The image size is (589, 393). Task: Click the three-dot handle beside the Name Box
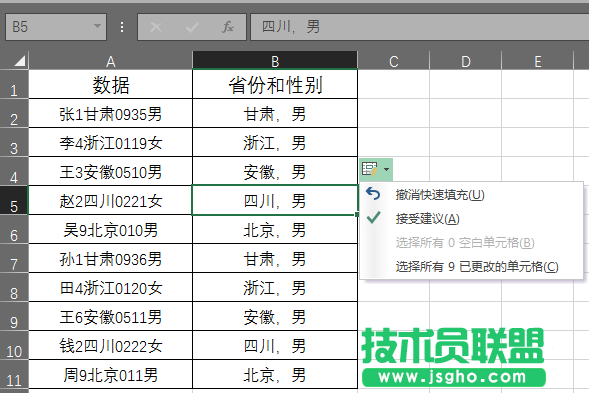[x=122, y=27]
